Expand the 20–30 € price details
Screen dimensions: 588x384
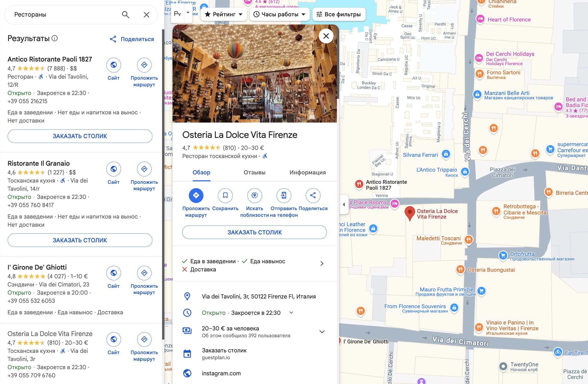322,332
